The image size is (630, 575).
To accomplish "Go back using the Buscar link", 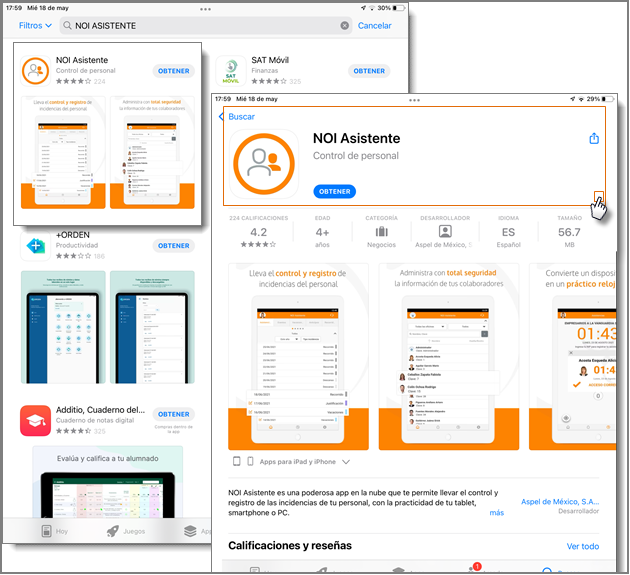I will (238, 116).
